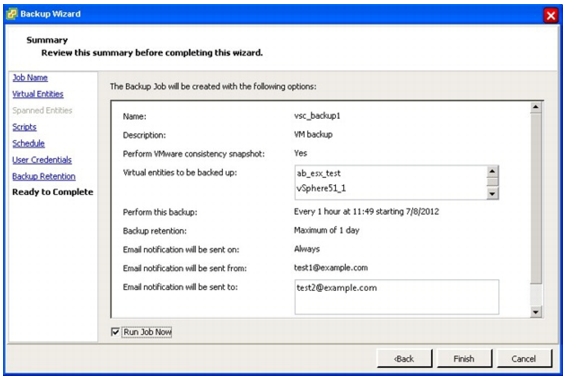The height and width of the screenshot is (381, 580).
Task: Jump to the Schedule step
Action: tap(28, 144)
